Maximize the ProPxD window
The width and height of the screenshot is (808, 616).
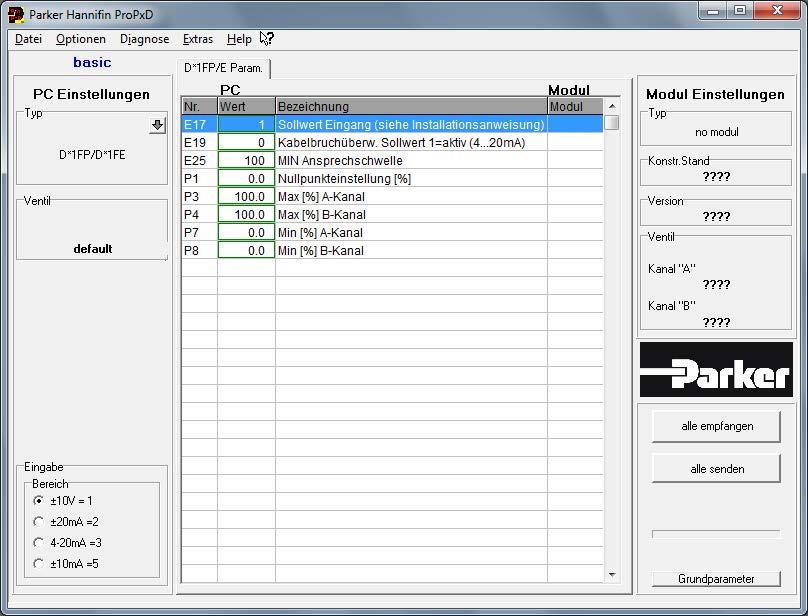coord(740,11)
